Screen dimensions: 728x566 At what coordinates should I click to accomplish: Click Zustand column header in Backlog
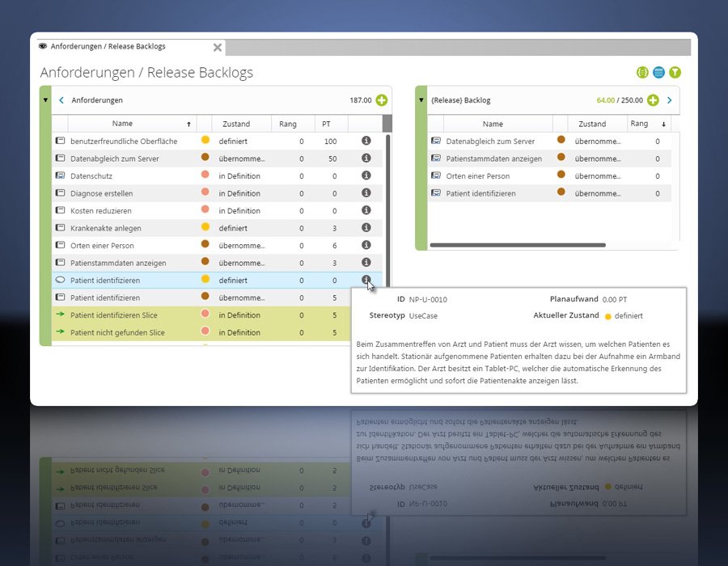592,124
